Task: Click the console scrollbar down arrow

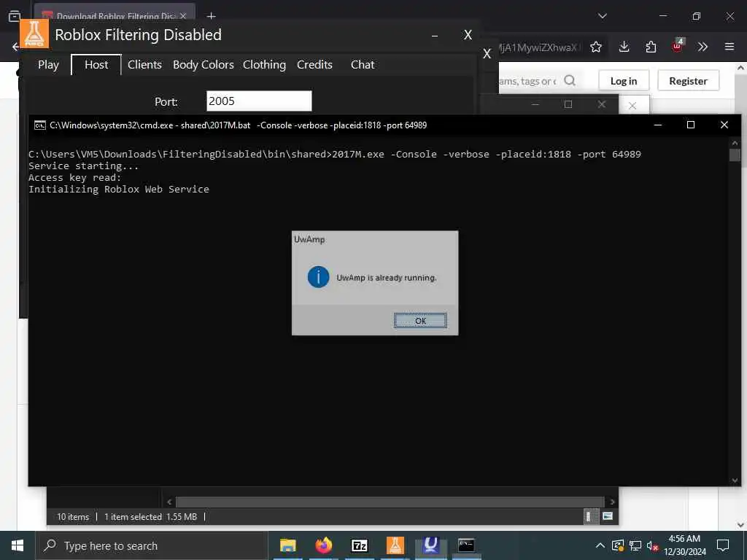Action: 735,481
